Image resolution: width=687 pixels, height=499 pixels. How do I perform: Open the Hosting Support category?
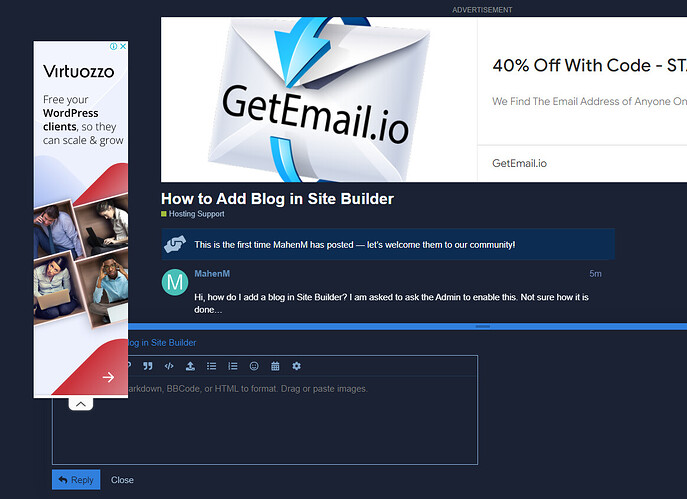(x=193, y=214)
